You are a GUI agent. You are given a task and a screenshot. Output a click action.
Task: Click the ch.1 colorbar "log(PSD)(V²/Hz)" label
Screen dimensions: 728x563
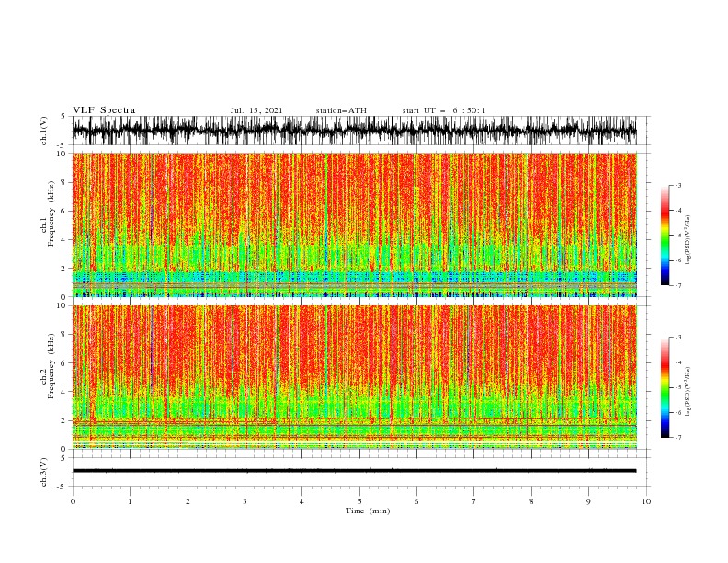[x=688, y=240]
